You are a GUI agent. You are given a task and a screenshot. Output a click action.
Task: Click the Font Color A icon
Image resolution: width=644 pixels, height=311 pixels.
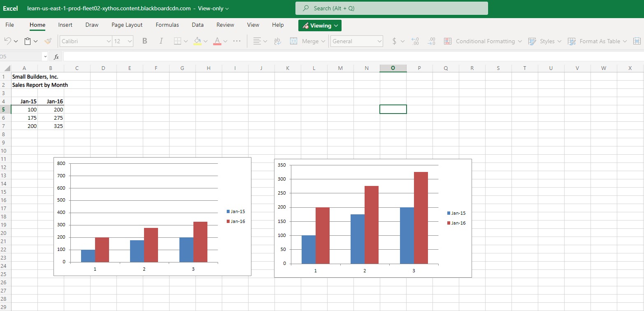tap(217, 41)
